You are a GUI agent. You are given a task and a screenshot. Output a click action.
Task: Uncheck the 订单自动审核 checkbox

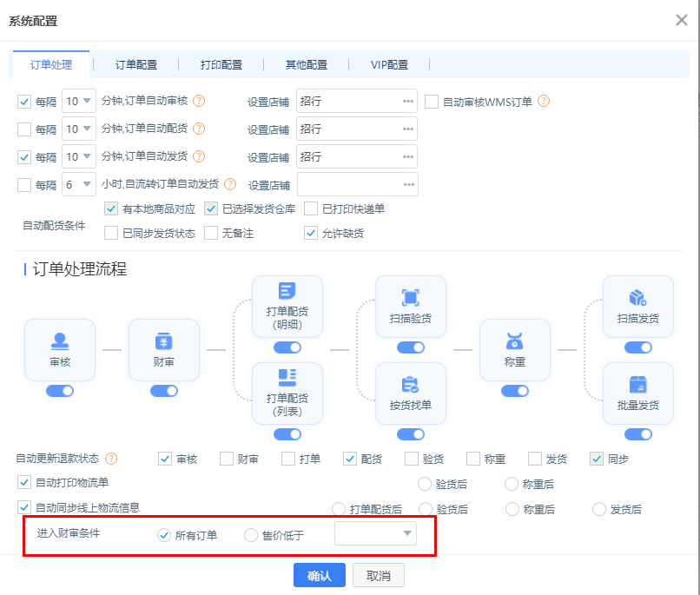coord(24,102)
